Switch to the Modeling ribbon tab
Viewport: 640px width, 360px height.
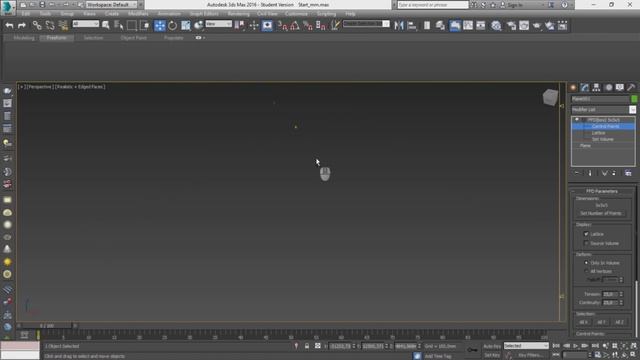(x=24, y=38)
